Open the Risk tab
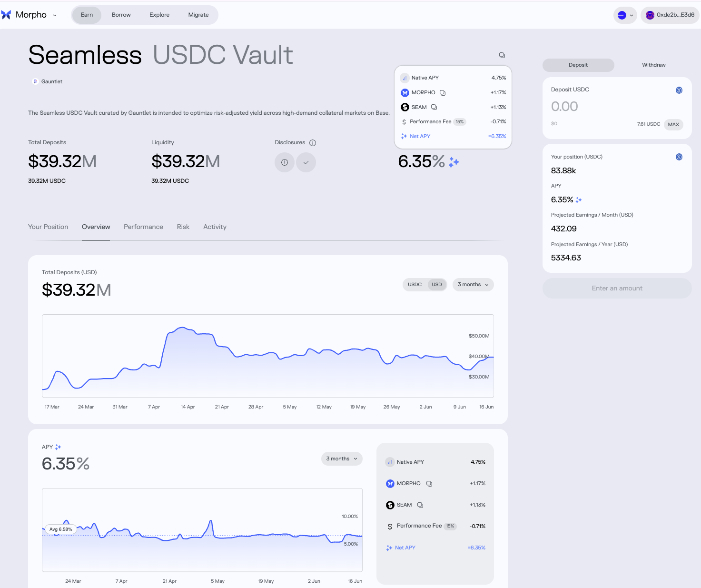The height and width of the screenshot is (588, 701). pyautogui.click(x=183, y=227)
